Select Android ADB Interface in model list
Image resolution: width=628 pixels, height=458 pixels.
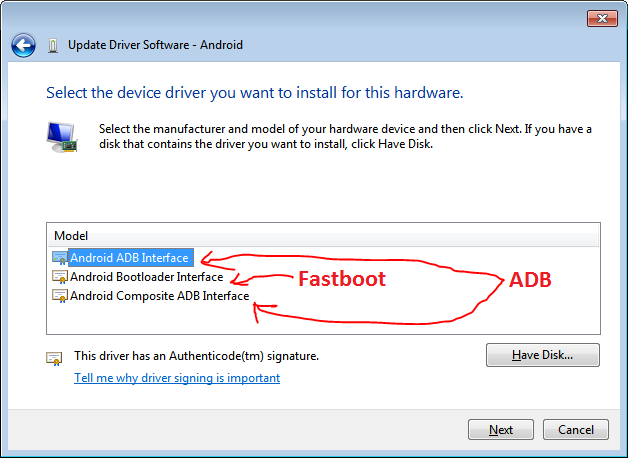click(128, 258)
